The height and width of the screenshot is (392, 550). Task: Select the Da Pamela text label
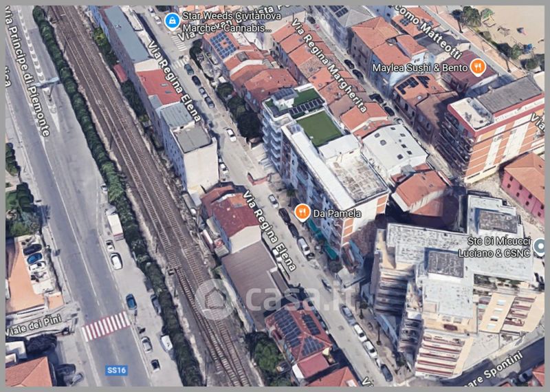337,213
